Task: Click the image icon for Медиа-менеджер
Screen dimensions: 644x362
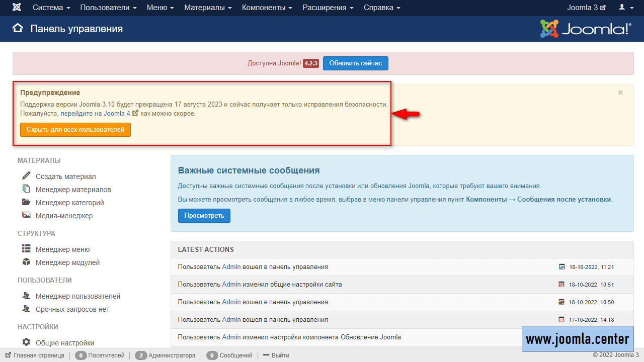Action: [26, 215]
